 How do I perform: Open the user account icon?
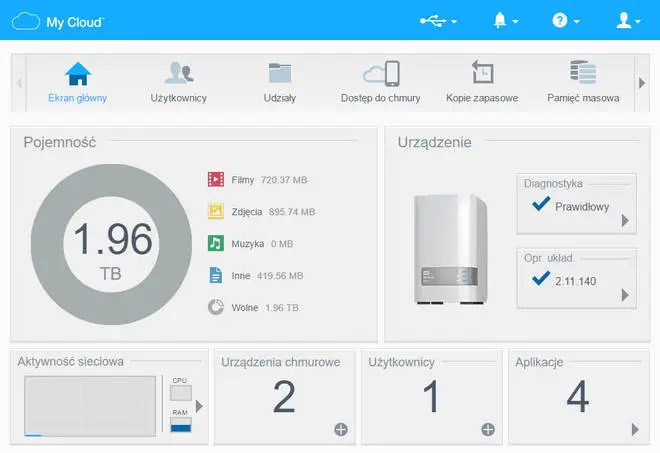[624, 20]
